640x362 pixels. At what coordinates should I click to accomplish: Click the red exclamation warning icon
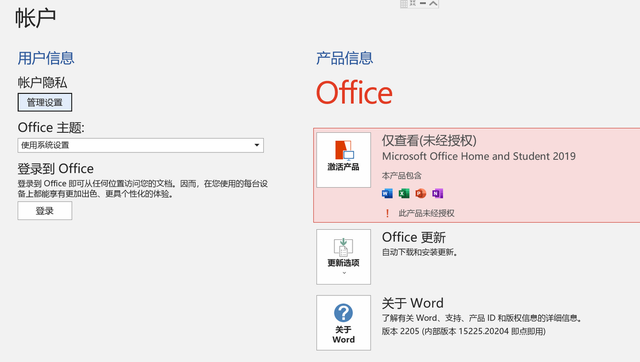tap(387, 213)
